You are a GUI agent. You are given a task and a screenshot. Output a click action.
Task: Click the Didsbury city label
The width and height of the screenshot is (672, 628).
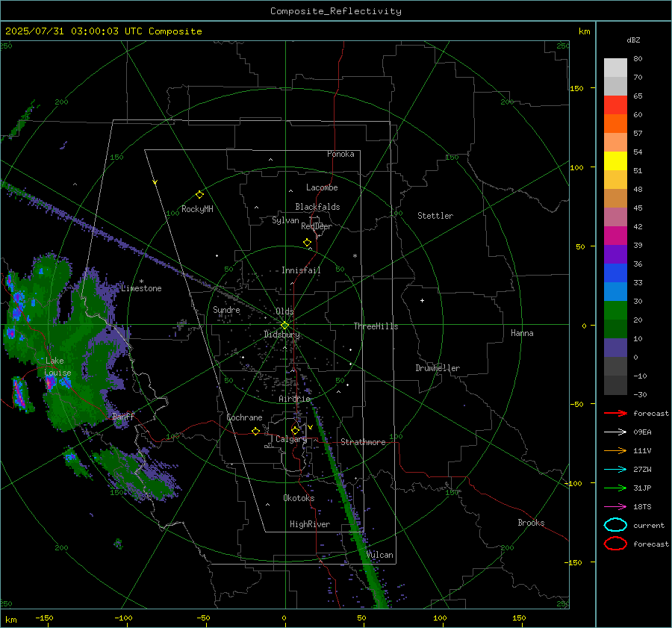point(281,335)
